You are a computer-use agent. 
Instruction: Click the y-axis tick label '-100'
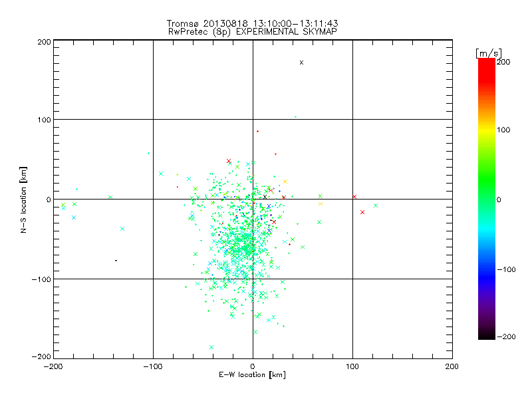41,279
